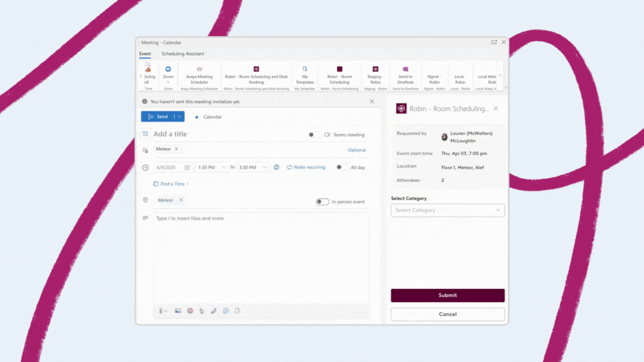Open the emoji picker
Screen dimensions: 644x362
click(190, 311)
